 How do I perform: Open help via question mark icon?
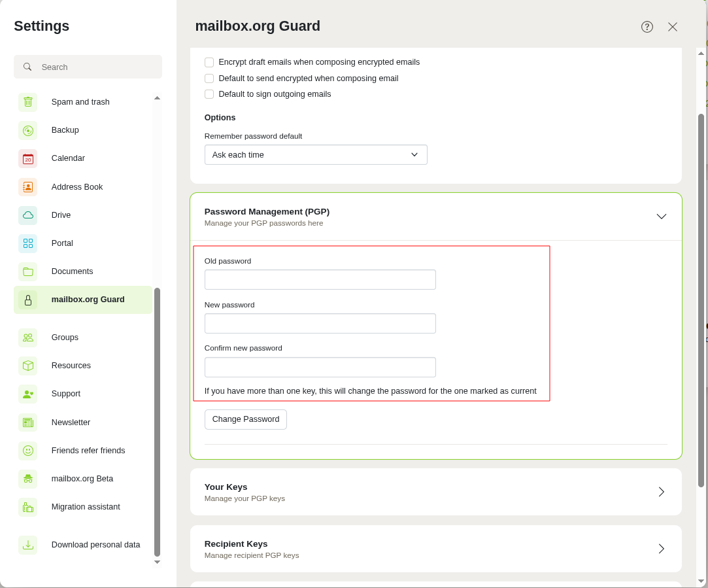tap(647, 27)
